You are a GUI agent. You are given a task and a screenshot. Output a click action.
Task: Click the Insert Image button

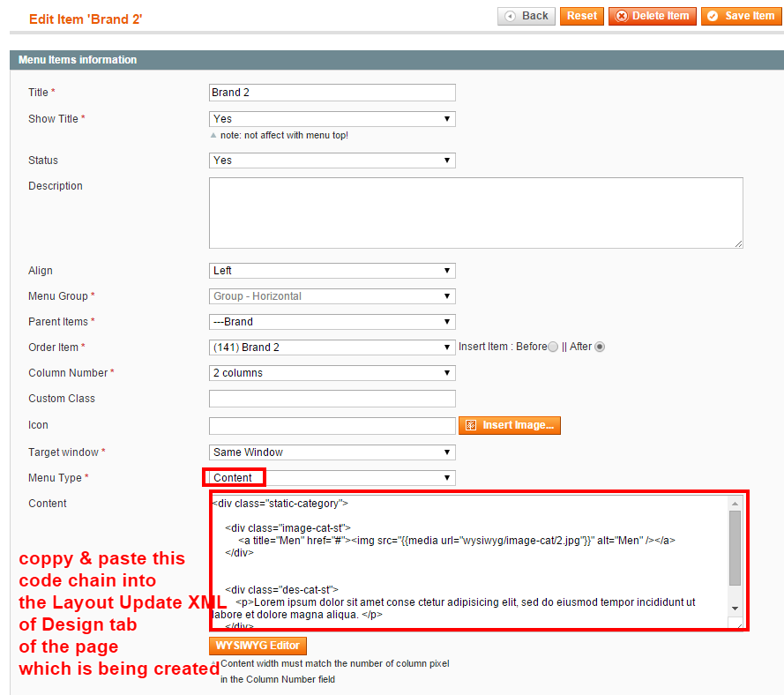coord(510,425)
